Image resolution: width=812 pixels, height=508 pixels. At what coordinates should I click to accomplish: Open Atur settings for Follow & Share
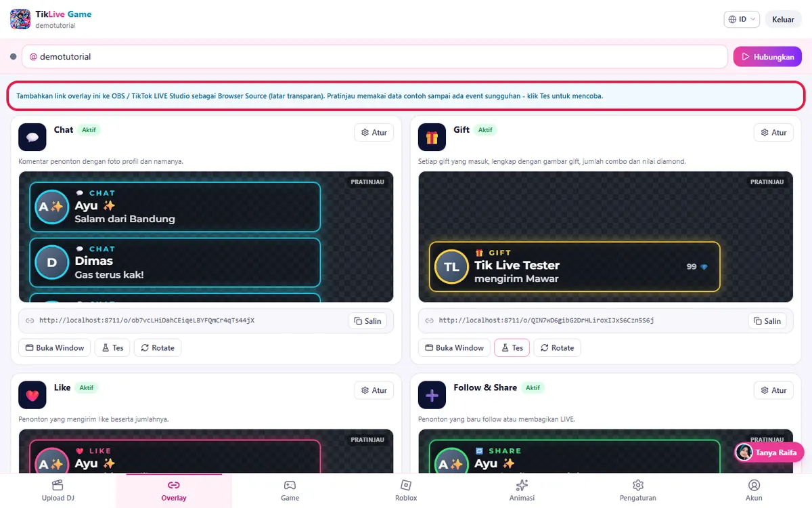[773, 390]
